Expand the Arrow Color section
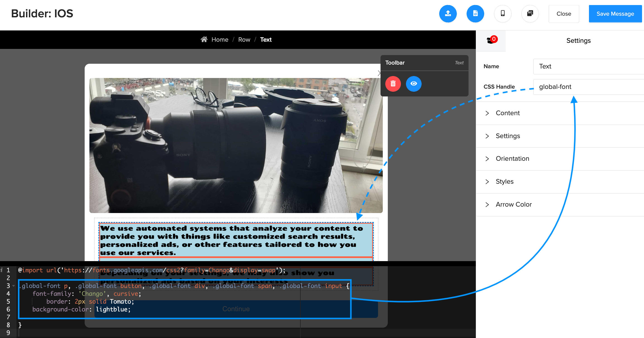The height and width of the screenshot is (338, 644). click(x=560, y=204)
